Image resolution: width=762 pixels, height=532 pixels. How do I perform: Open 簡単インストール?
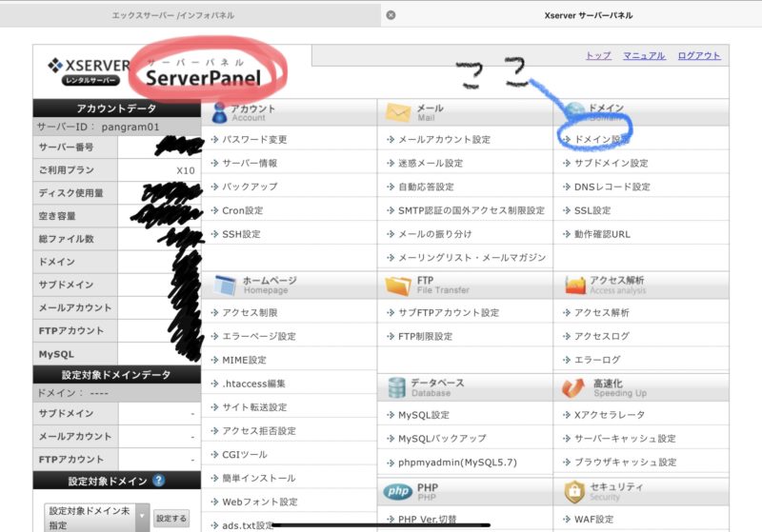coord(258,478)
